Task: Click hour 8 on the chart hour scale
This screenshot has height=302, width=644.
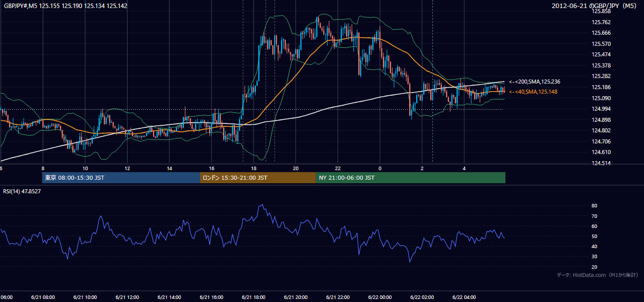Action: pos(43,168)
